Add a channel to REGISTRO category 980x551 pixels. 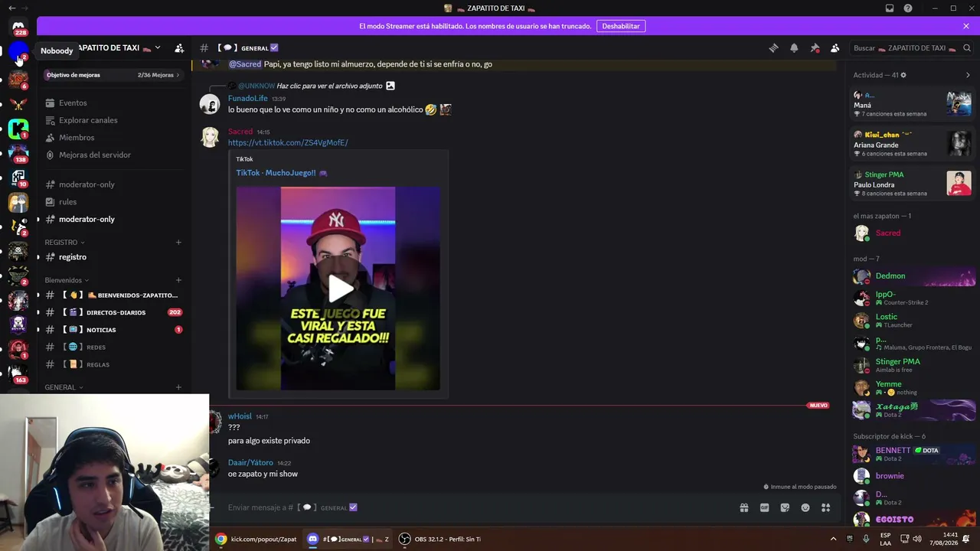click(x=178, y=243)
